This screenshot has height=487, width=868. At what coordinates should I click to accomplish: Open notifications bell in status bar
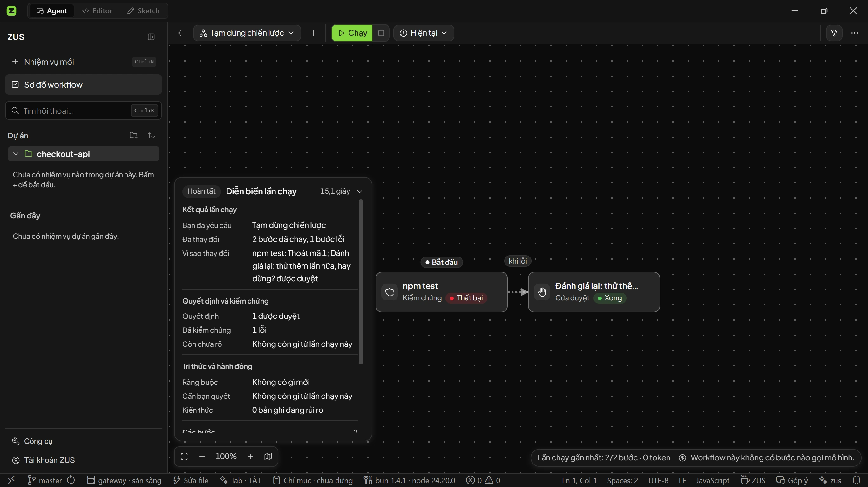[x=856, y=480]
